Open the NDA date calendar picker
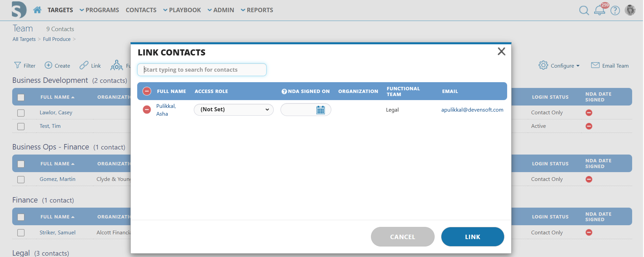This screenshot has height=257, width=644. tap(320, 110)
